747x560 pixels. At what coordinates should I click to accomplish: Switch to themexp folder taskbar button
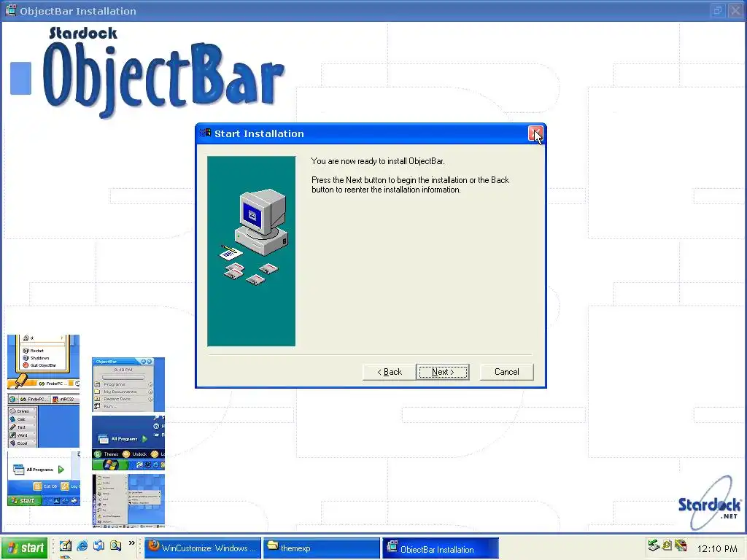[x=322, y=548]
